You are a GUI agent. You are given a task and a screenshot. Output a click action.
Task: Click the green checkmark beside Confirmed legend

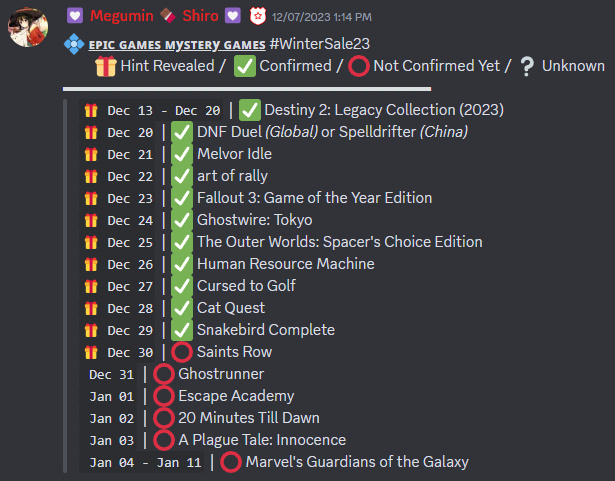[245, 66]
